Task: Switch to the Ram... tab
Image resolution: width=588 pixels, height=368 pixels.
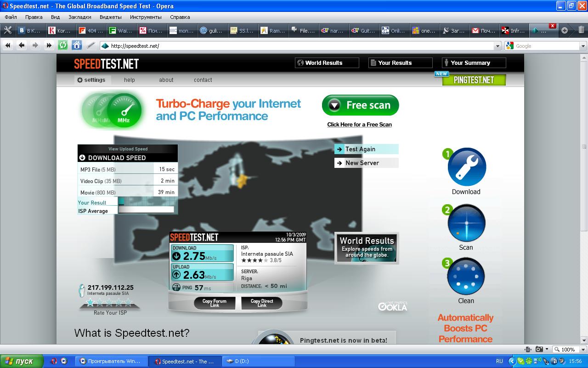Action: (273, 30)
